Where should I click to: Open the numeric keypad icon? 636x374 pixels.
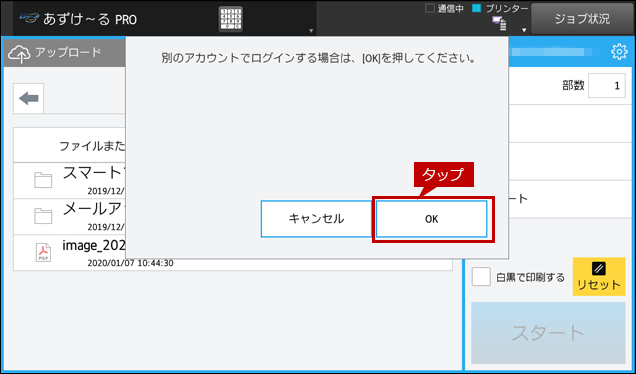click(x=230, y=19)
